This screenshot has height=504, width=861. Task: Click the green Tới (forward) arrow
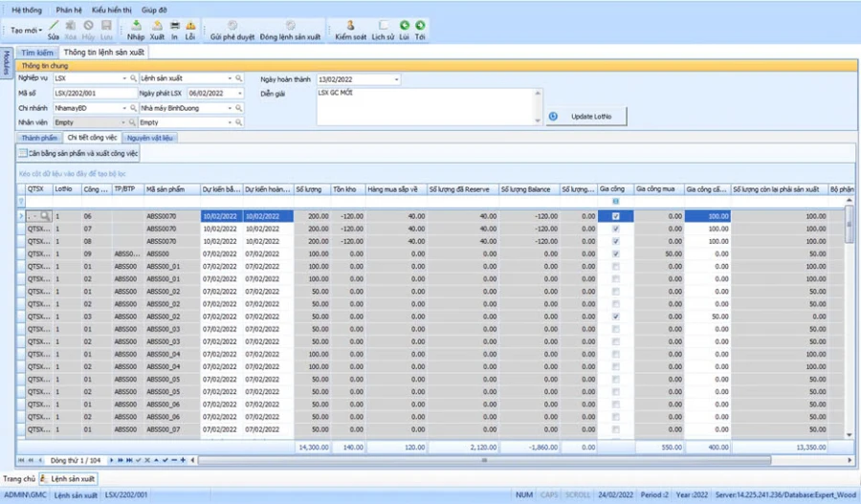click(420, 25)
